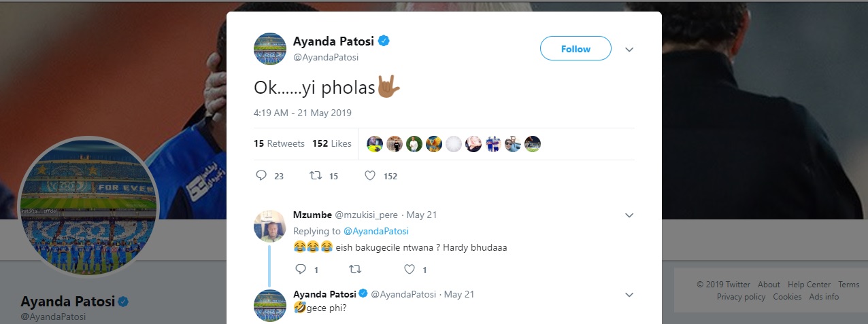View the 15 Retweets list

tap(278, 143)
